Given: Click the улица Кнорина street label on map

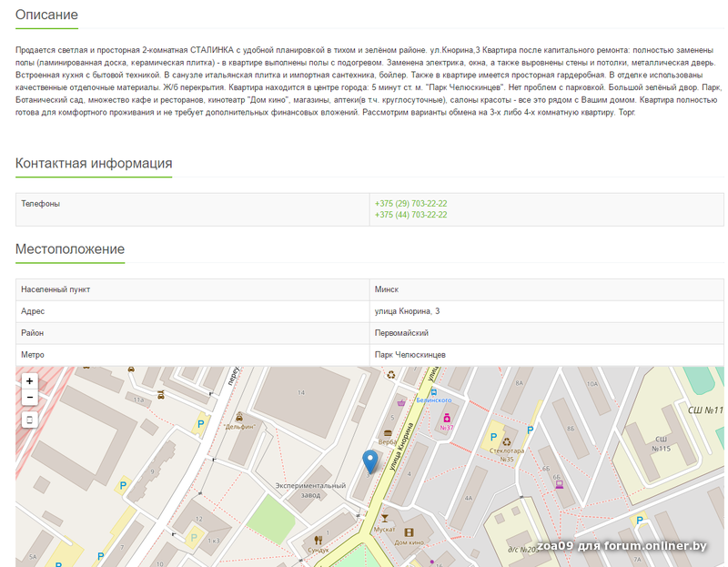Looking at the screenshot, I should [402, 447].
